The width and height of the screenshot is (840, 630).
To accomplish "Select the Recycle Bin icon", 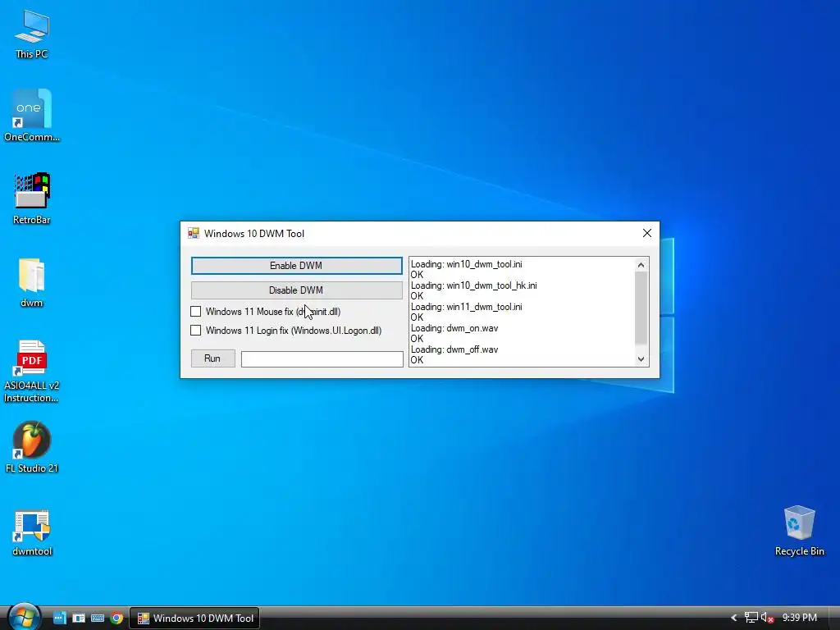I will point(799,531).
